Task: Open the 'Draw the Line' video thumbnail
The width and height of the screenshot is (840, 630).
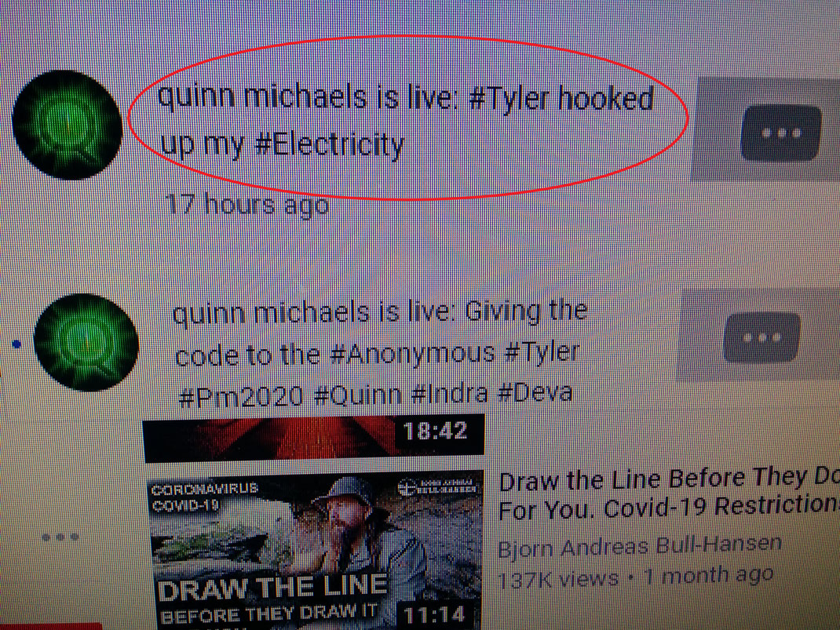Action: [x=315, y=550]
